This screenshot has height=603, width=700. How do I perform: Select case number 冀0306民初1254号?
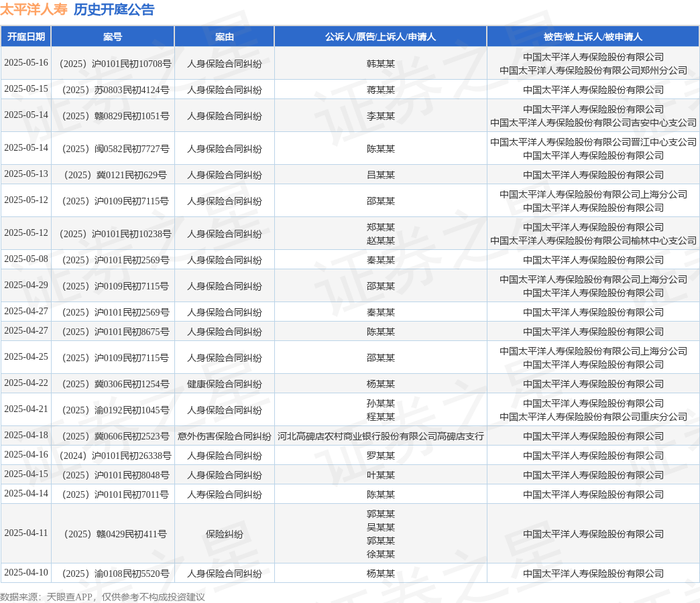(x=115, y=384)
